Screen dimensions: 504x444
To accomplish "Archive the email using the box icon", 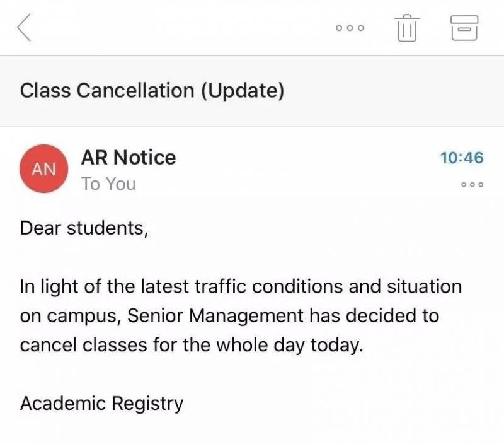I will 465,28.
